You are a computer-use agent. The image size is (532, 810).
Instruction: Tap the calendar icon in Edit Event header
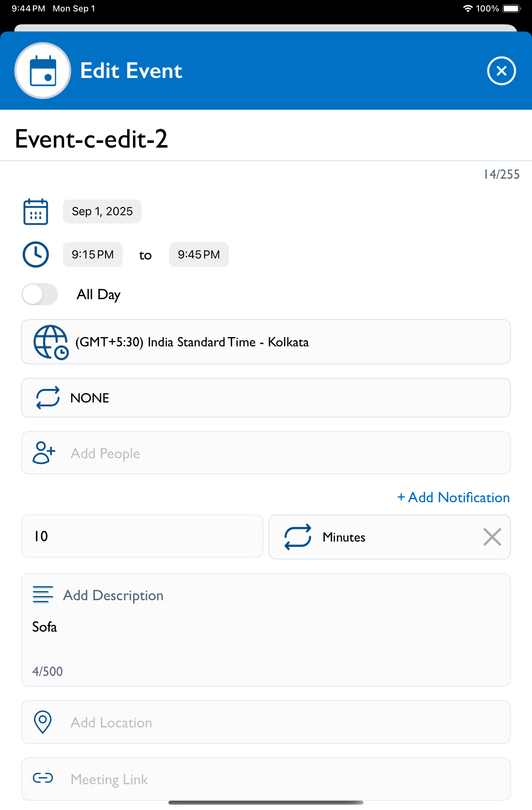click(43, 71)
